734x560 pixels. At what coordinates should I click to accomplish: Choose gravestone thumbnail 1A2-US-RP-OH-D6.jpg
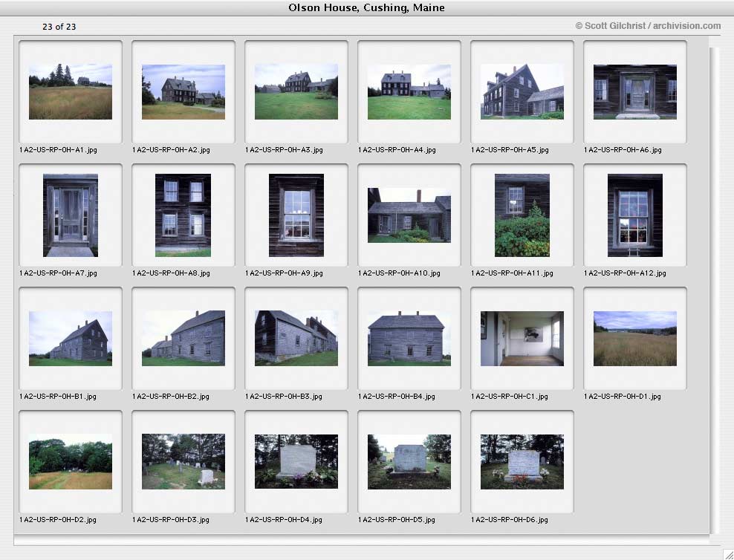click(x=522, y=462)
